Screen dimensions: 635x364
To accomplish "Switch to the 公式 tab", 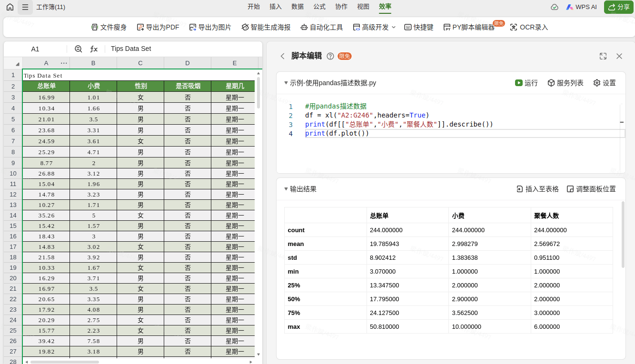I will pyautogui.click(x=319, y=7).
